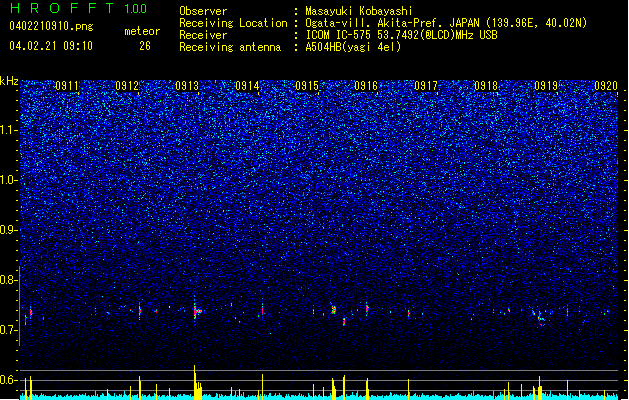Click the 0917 time marker
Image resolution: width=629 pixels, height=400 pixels.
[x=426, y=86]
